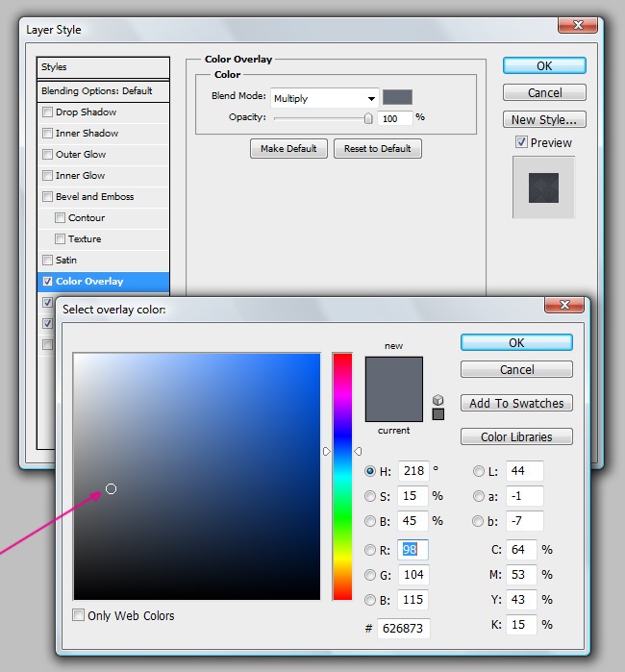Enable the Texture checkbox
The height and width of the screenshot is (672, 625).
click(x=60, y=238)
